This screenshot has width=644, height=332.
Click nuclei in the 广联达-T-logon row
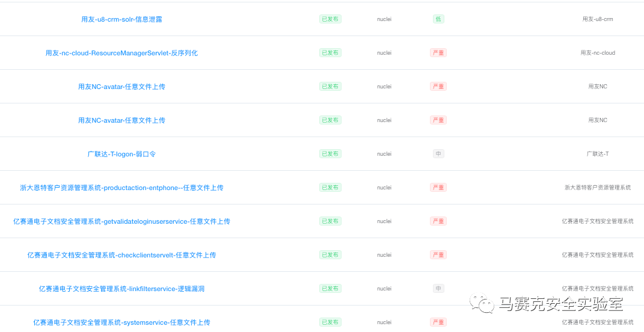pyautogui.click(x=384, y=154)
